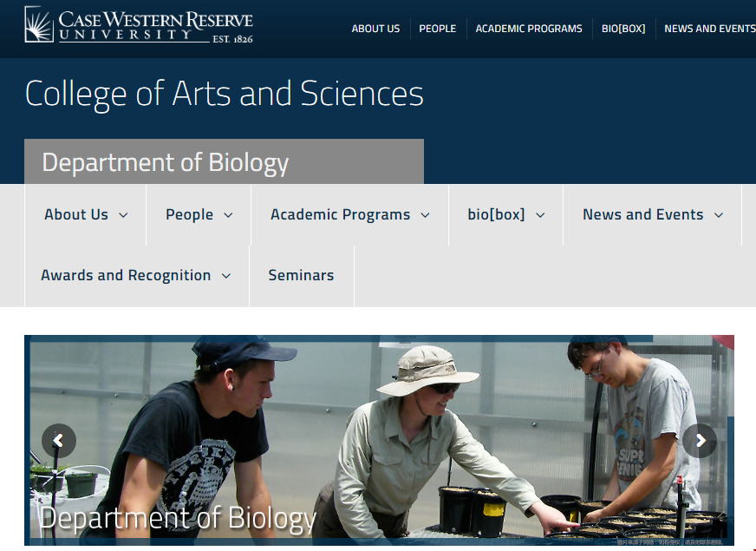
Task: Expand the People menu chevron
Action: pyautogui.click(x=228, y=215)
